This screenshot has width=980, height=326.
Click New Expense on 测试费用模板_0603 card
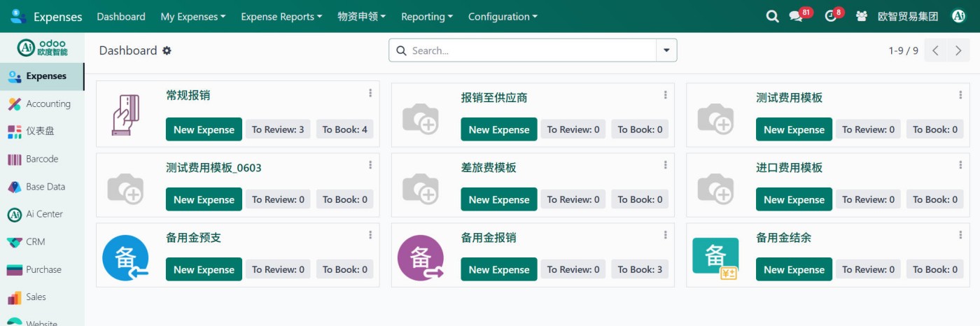tap(204, 199)
